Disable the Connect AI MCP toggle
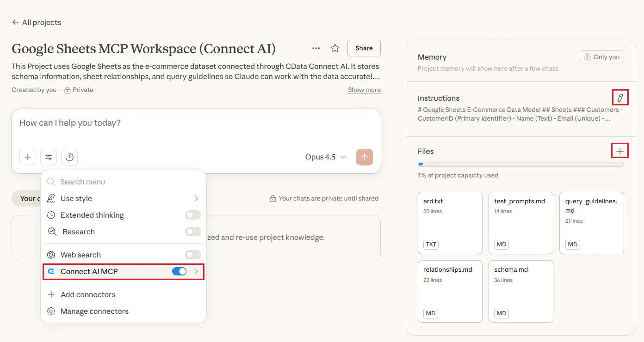 pos(179,271)
